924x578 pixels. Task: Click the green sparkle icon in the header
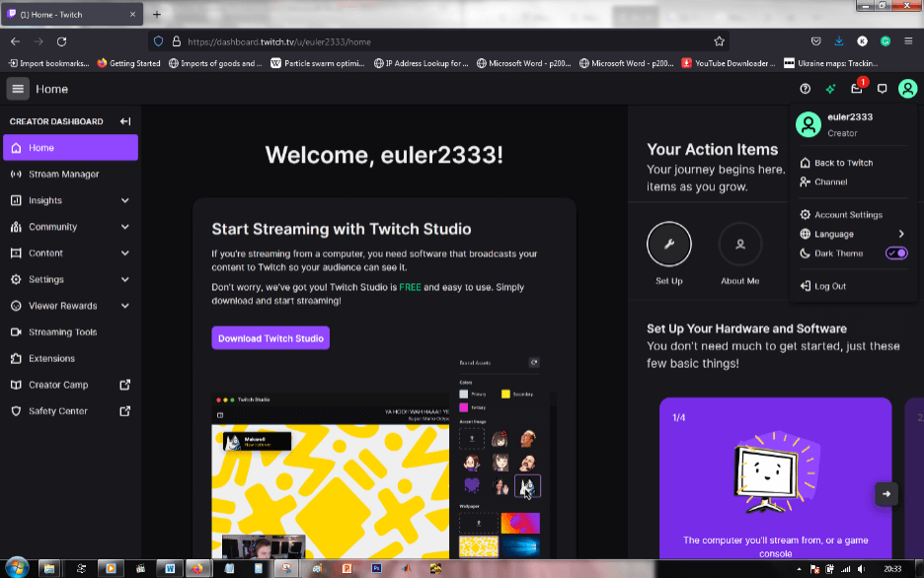pos(831,89)
